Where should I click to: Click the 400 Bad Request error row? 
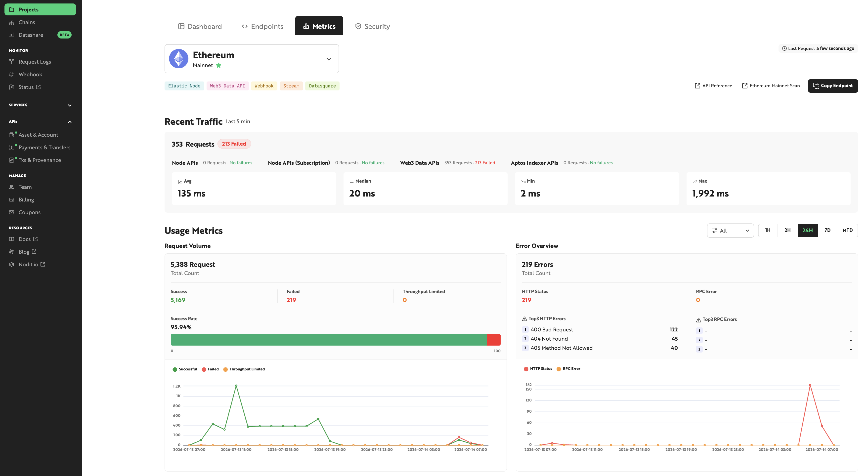tap(600, 330)
